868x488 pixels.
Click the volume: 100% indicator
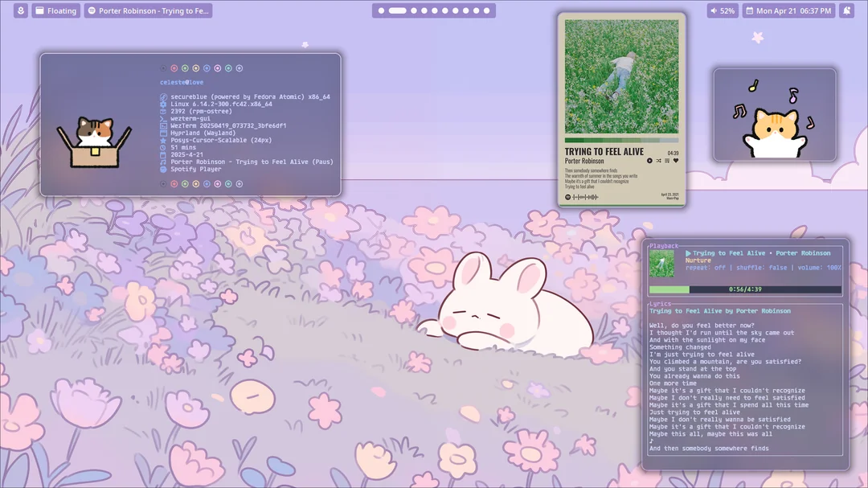pyautogui.click(x=819, y=268)
